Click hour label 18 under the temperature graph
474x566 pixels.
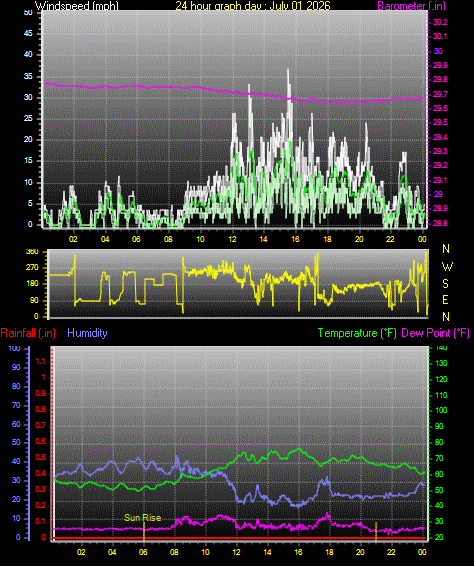coord(329,552)
